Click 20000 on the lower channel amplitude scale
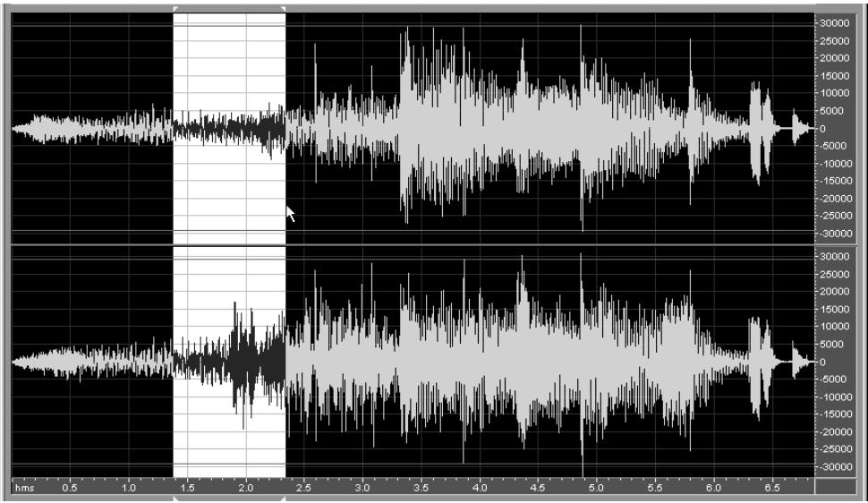 pos(834,292)
